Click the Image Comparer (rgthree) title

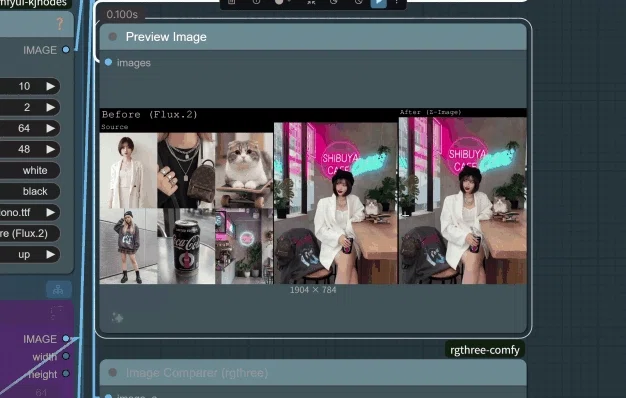[197, 373]
